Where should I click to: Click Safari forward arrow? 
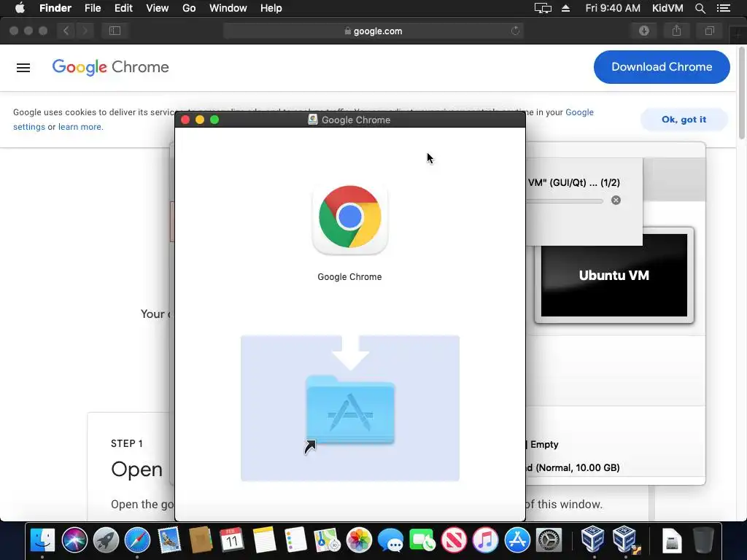coord(85,31)
